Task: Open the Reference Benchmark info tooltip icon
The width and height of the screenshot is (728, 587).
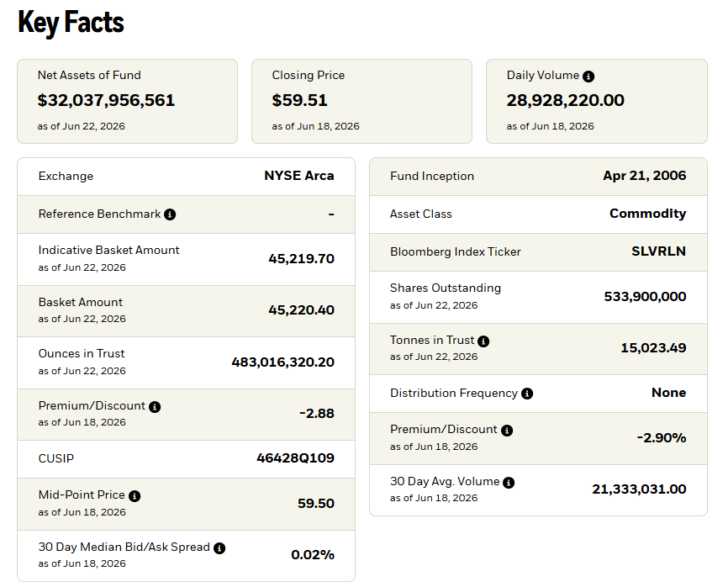Action: tap(170, 214)
